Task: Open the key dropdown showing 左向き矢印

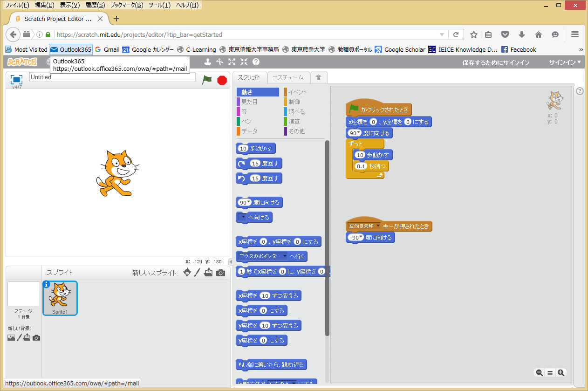Action: coord(378,226)
